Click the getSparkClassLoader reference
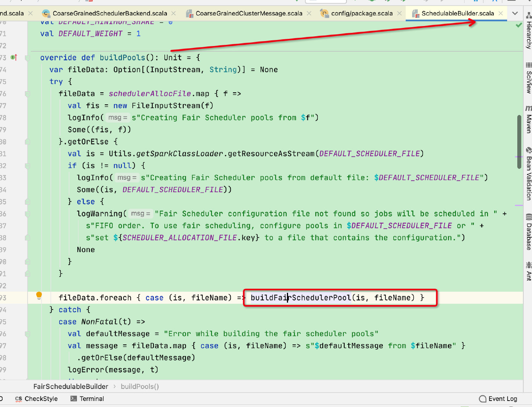This screenshot has width=532, height=407. (180, 154)
